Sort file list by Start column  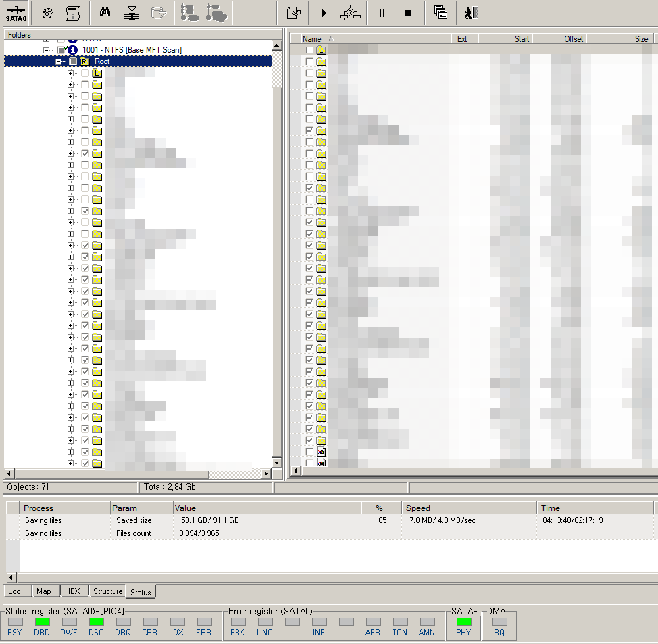pos(505,39)
